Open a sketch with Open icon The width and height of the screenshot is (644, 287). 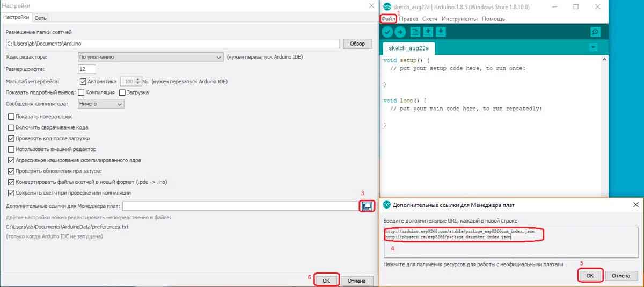coord(428,32)
